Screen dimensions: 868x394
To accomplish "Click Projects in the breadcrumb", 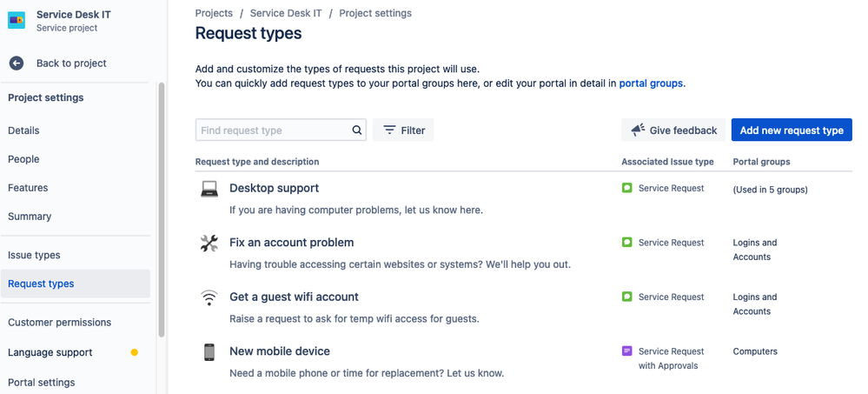I will tap(214, 13).
